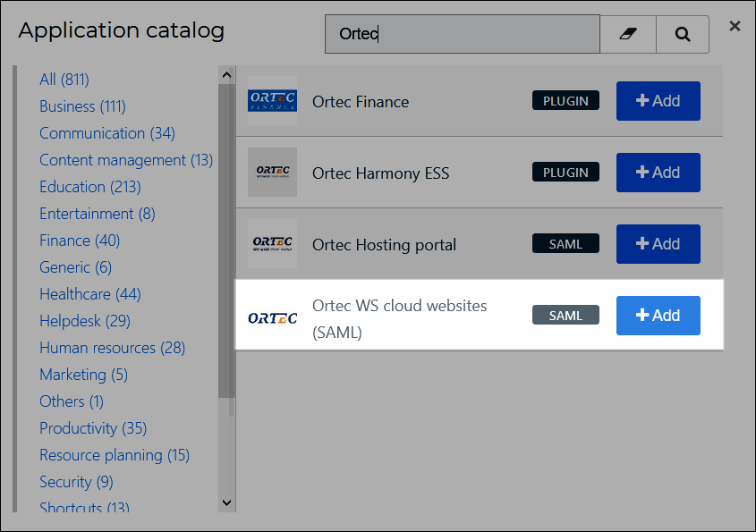Viewport: 756px width, 532px height.
Task: Click the Ortec Finance logo thumbnail
Action: 272,101
